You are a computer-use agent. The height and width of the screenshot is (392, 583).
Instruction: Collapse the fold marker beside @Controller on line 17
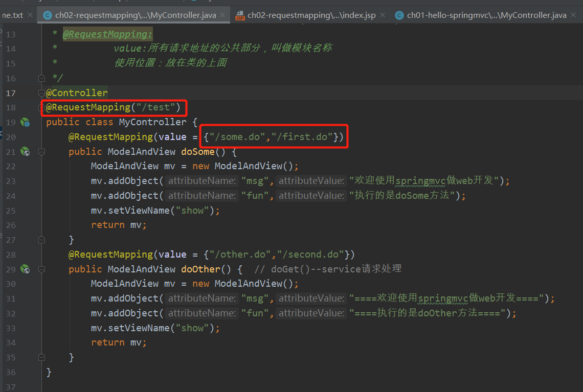(41, 93)
